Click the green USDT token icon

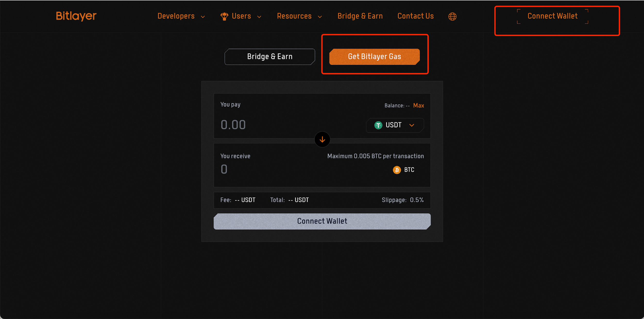click(378, 125)
